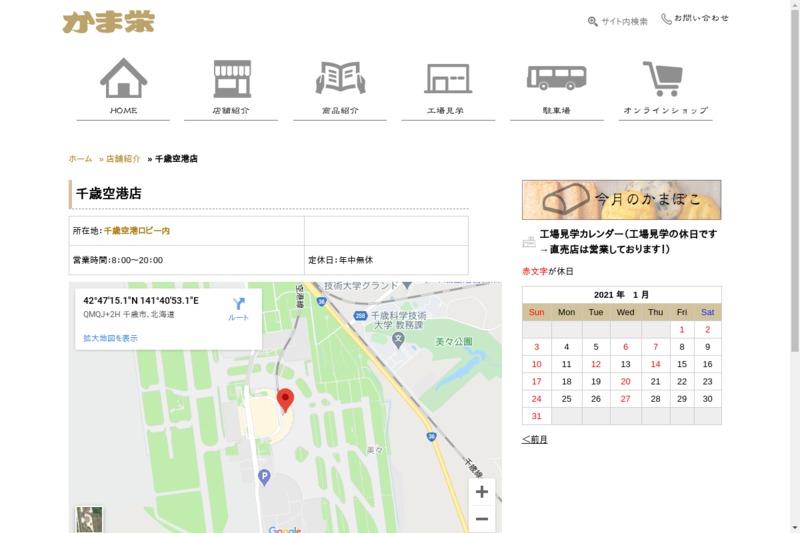Open the 駐車場 bus icon
The height and width of the screenshot is (533, 800).
point(556,78)
